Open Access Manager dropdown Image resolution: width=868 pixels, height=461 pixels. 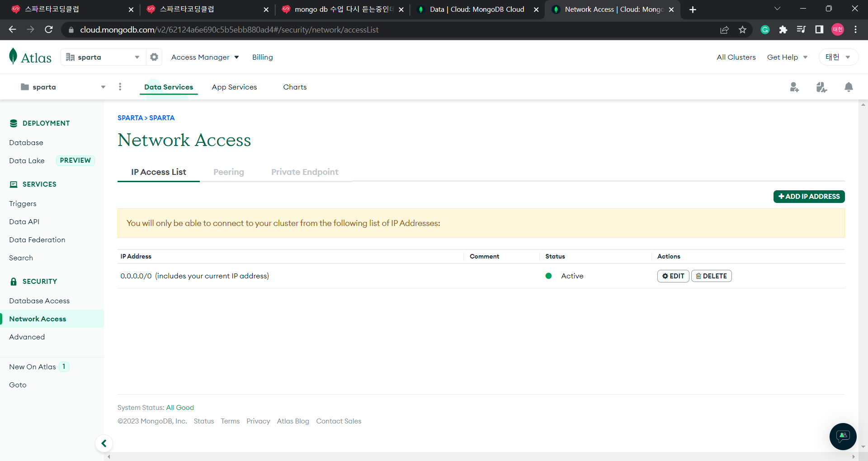click(205, 57)
